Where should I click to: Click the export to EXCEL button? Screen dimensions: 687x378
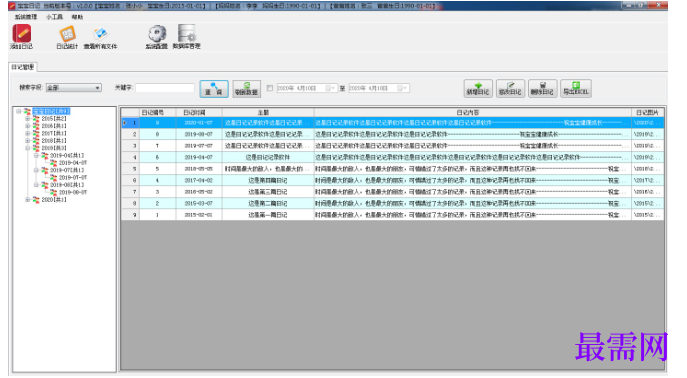tap(576, 88)
